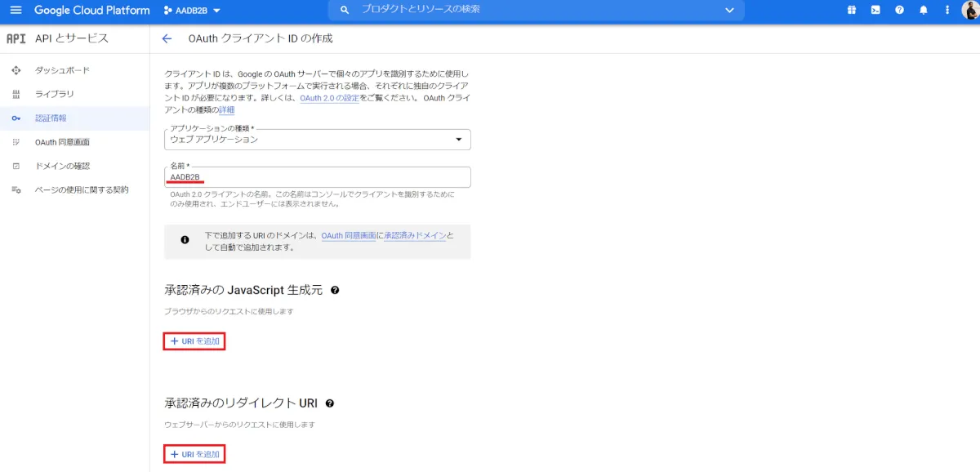The image size is (980, 472).
Task: Click the info icon in the notice box
Action: pos(185,240)
